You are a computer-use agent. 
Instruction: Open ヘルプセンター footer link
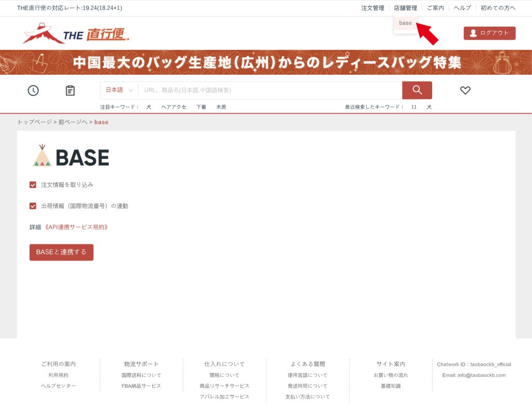point(58,386)
